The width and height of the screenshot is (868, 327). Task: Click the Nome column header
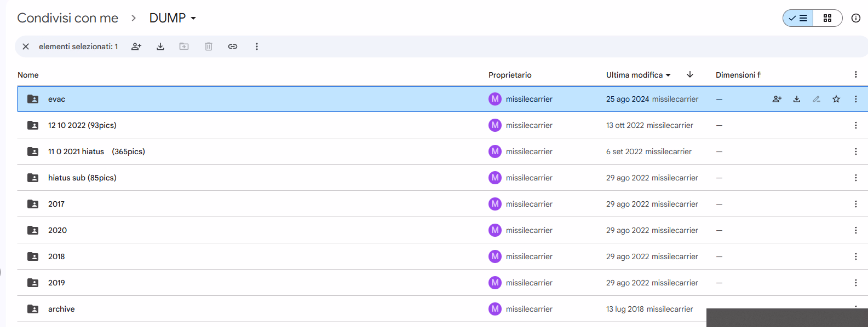click(28, 75)
